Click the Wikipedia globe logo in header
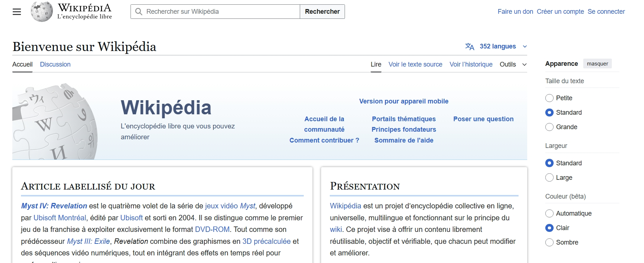644x263 pixels. 42,12
